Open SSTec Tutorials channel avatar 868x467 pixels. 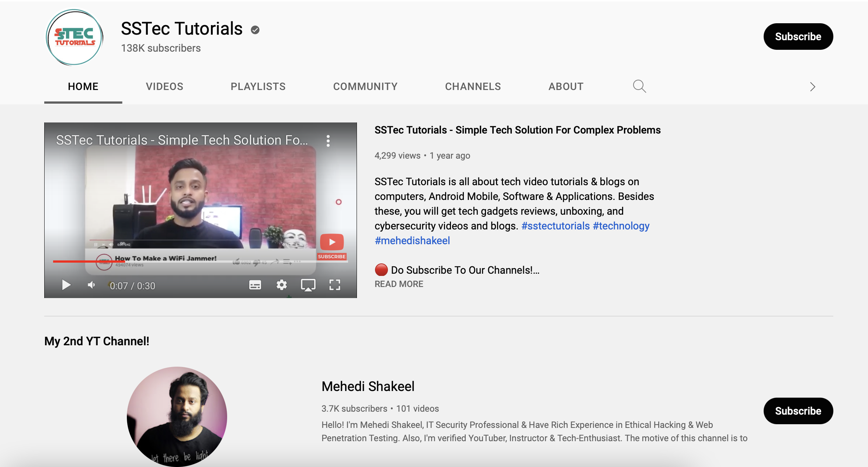74,37
